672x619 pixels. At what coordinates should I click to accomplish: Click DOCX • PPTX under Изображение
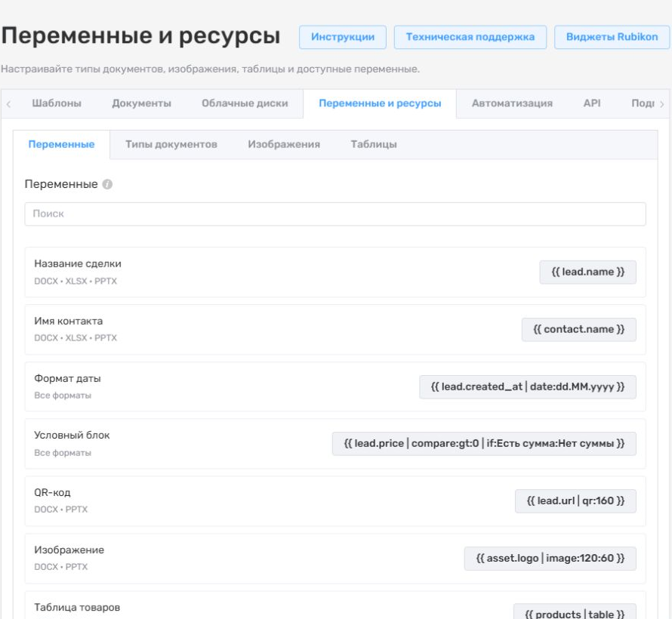[61, 567]
